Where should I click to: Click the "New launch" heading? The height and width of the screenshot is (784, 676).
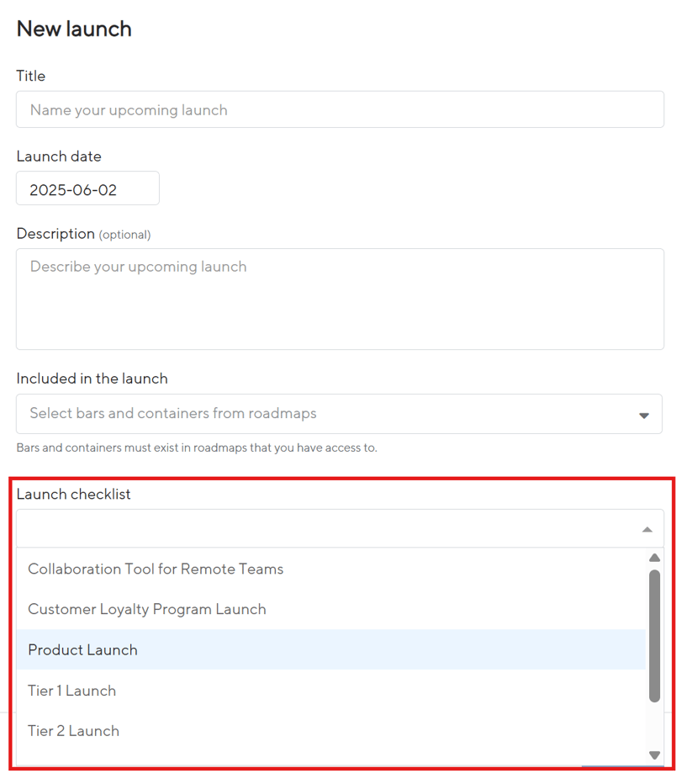tap(74, 28)
